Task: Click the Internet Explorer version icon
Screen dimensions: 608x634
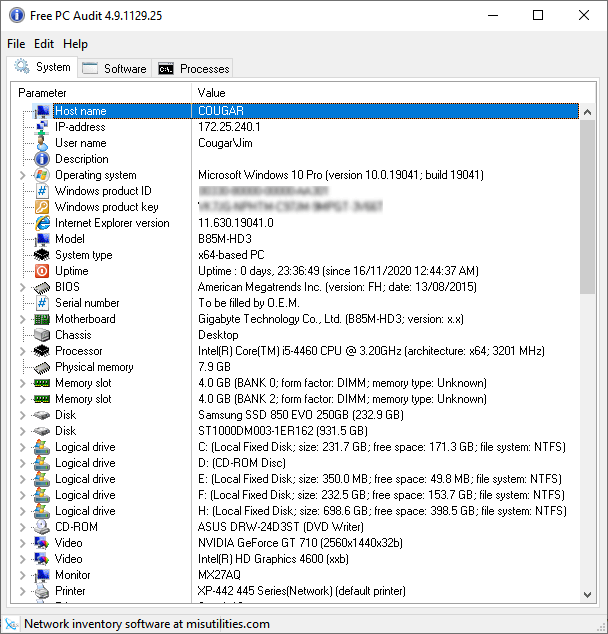Action: coord(42,223)
